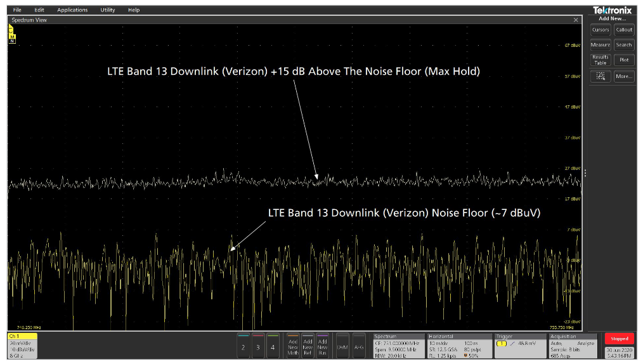Image resolution: width=643 pixels, height=364 pixels.
Task: Close the Spectrum View panel
Action: (x=576, y=20)
